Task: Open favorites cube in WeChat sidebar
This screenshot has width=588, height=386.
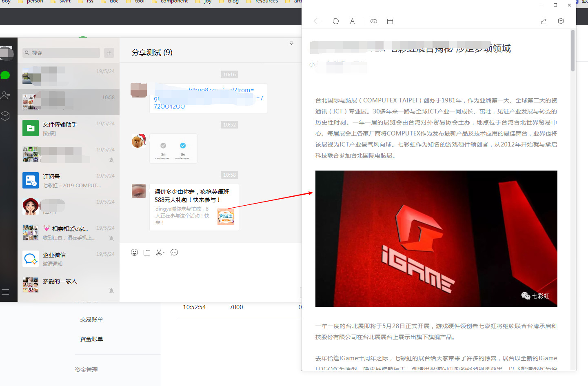Action: point(5,116)
